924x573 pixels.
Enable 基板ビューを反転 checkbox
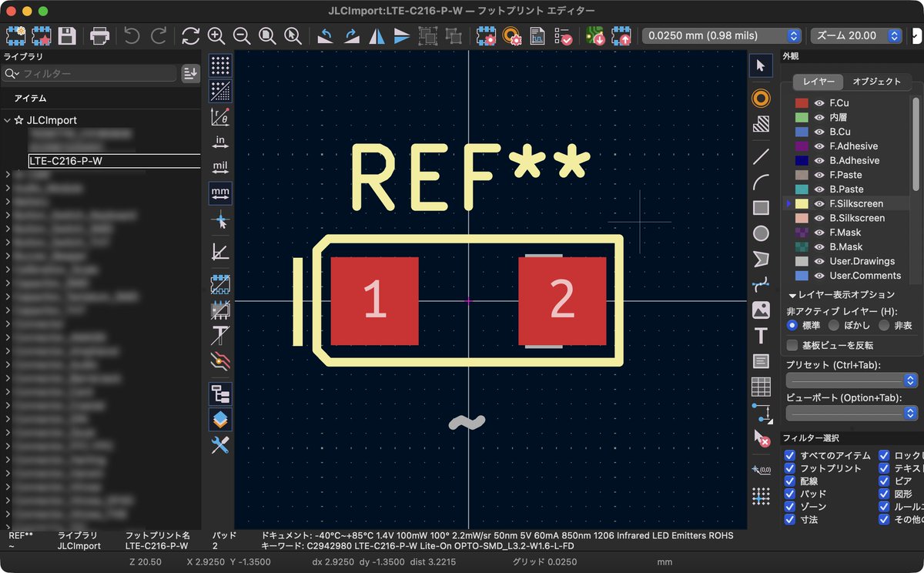pos(792,345)
